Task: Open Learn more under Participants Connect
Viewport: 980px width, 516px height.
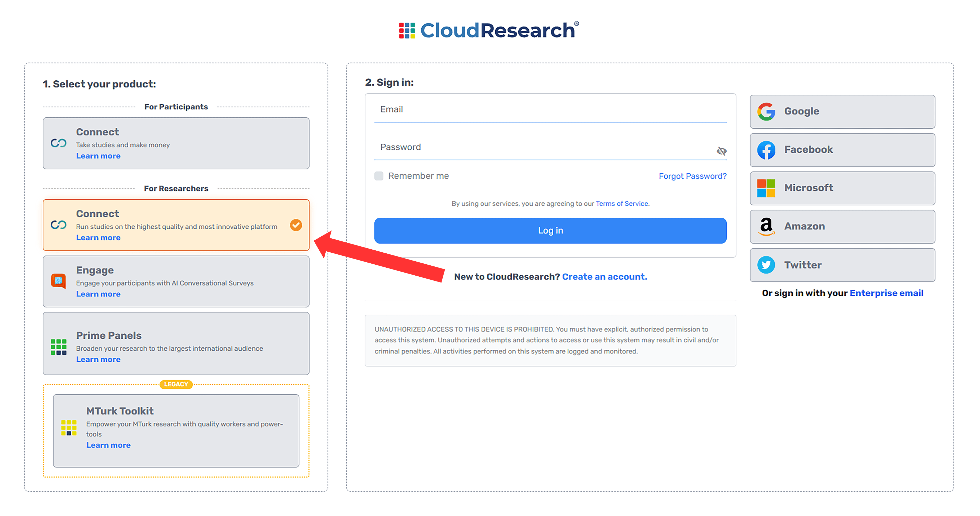Action: [98, 156]
